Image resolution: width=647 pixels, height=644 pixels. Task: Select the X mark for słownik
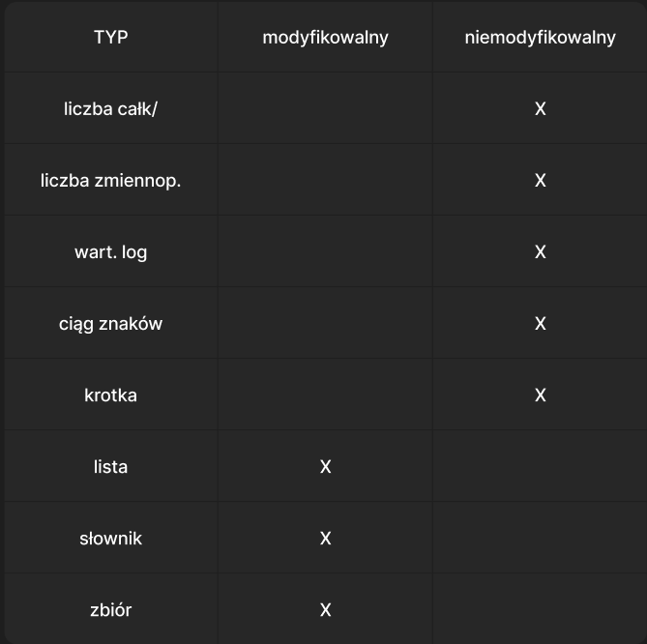(x=325, y=539)
